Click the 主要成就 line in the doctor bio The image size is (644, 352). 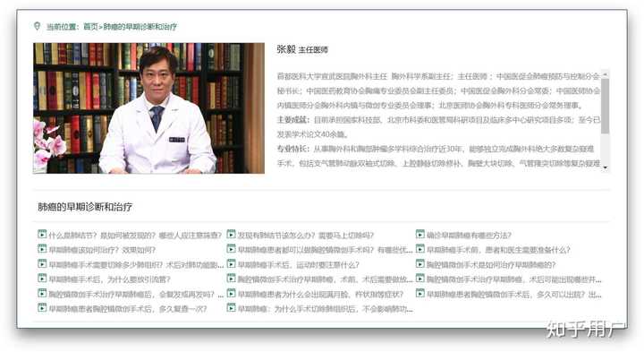pos(438,120)
